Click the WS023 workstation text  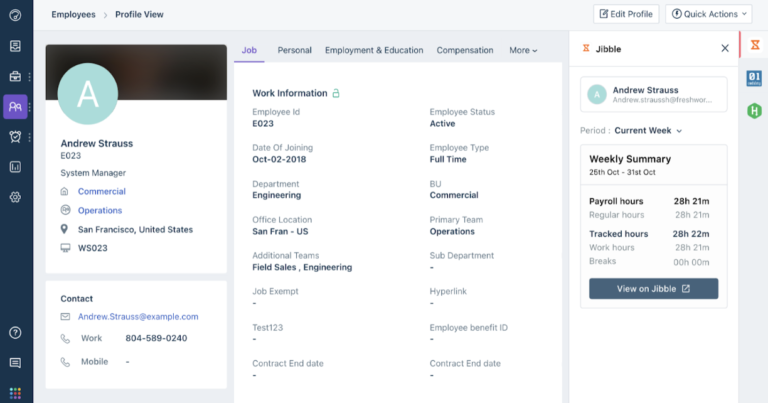click(93, 248)
